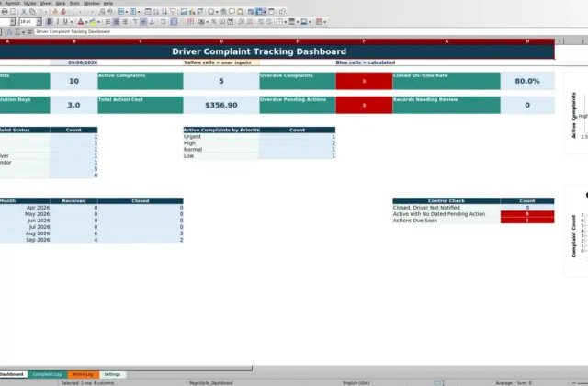Click Merge and Center Cells icon
This screenshot has height=386, width=588.
coord(174,22)
